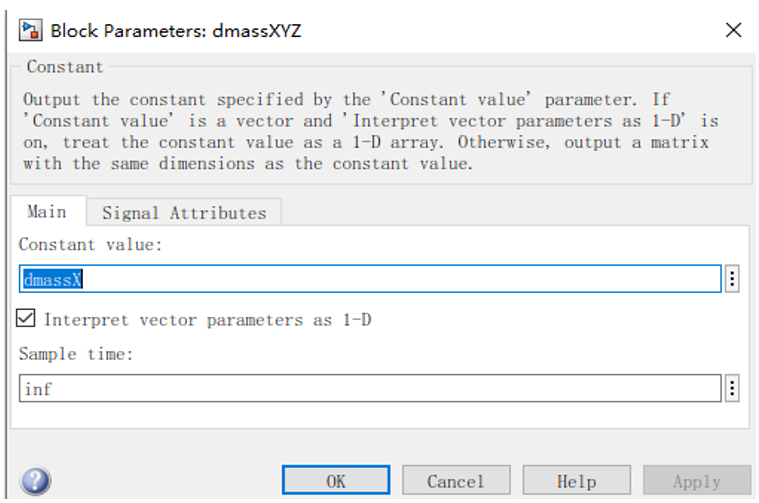This screenshot has width=759, height=503.
Task: Click the Simulink block icon in title bar
Action: pos(30,30)
